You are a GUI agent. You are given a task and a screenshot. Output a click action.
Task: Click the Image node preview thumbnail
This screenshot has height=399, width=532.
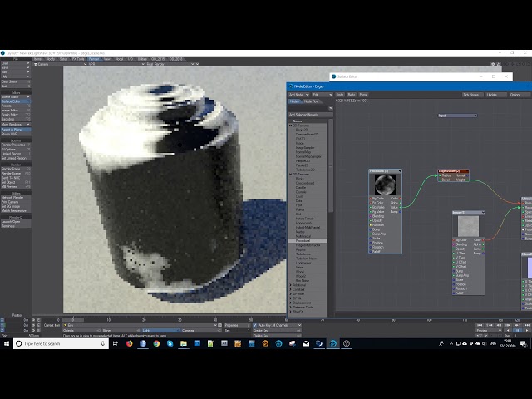click(468, 226)
